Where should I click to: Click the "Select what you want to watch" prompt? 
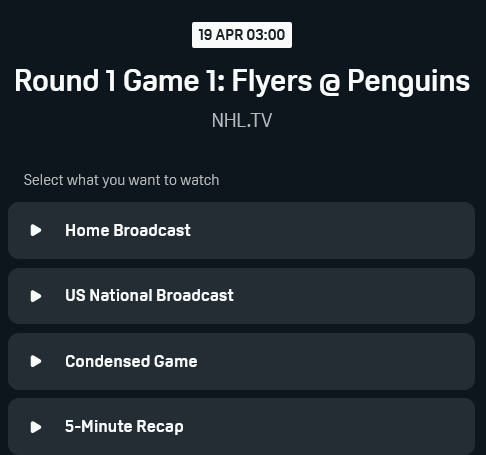pyautogui.click(x=121, y=180)
